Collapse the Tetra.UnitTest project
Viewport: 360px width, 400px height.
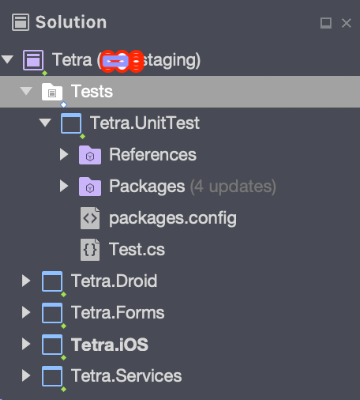45,123
